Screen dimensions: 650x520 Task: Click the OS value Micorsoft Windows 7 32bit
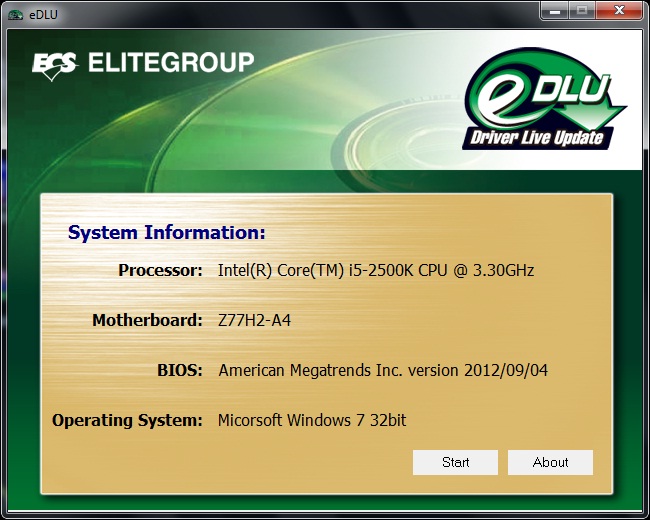pyautogui.click(x=312, y=420)
